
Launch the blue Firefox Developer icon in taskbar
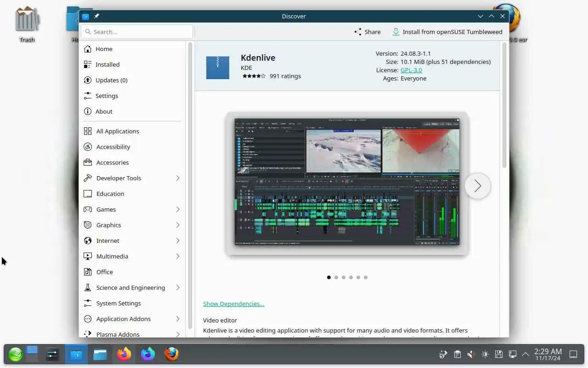[147, 354]
